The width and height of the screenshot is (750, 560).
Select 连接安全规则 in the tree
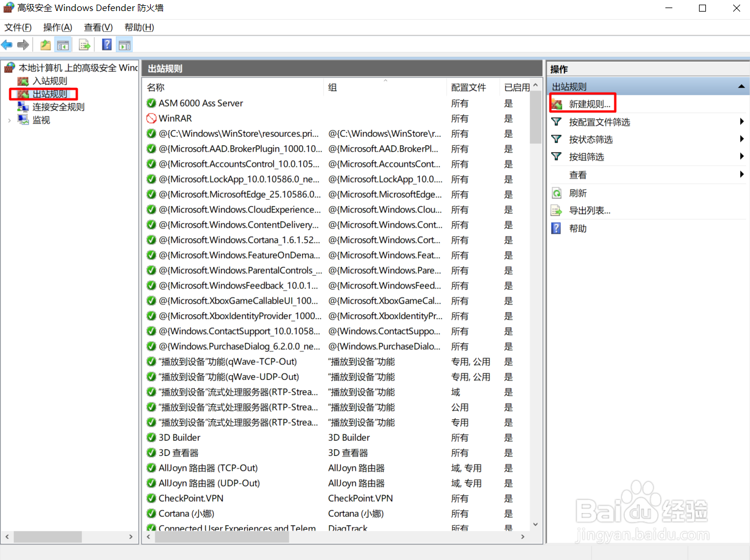coord(59,107)
